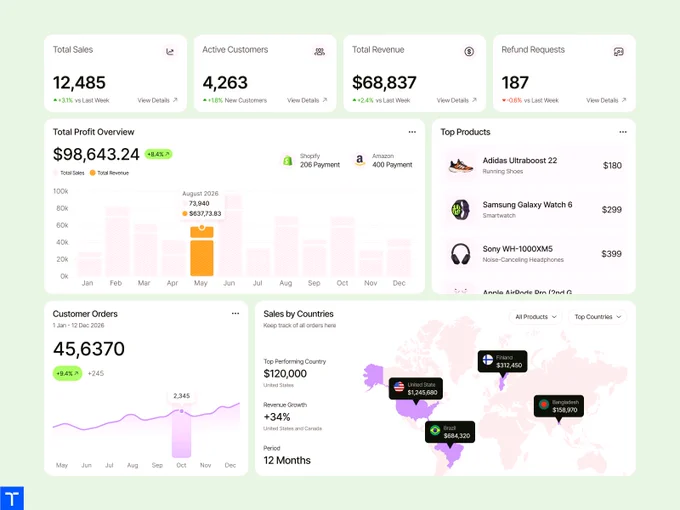Screen dimensions: 680x510
Task: Click the Bangladesh flag icon
Action: 544,405
